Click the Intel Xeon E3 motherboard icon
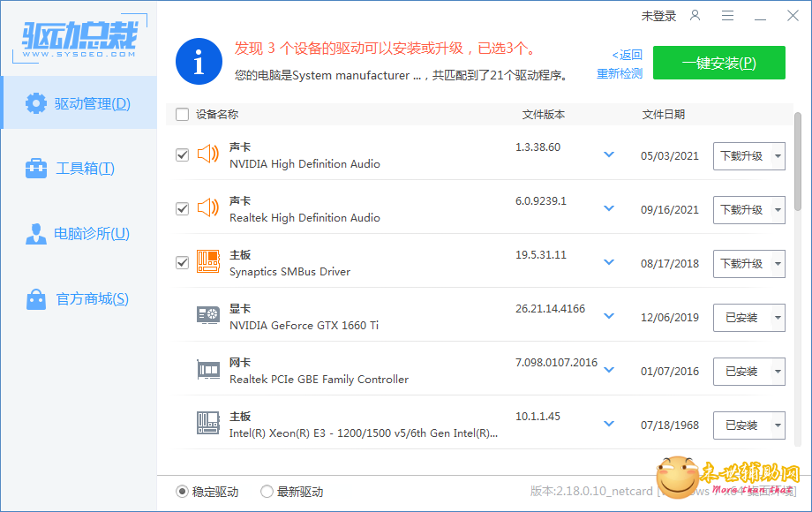The image size is (812, 512). click(208, 423)
